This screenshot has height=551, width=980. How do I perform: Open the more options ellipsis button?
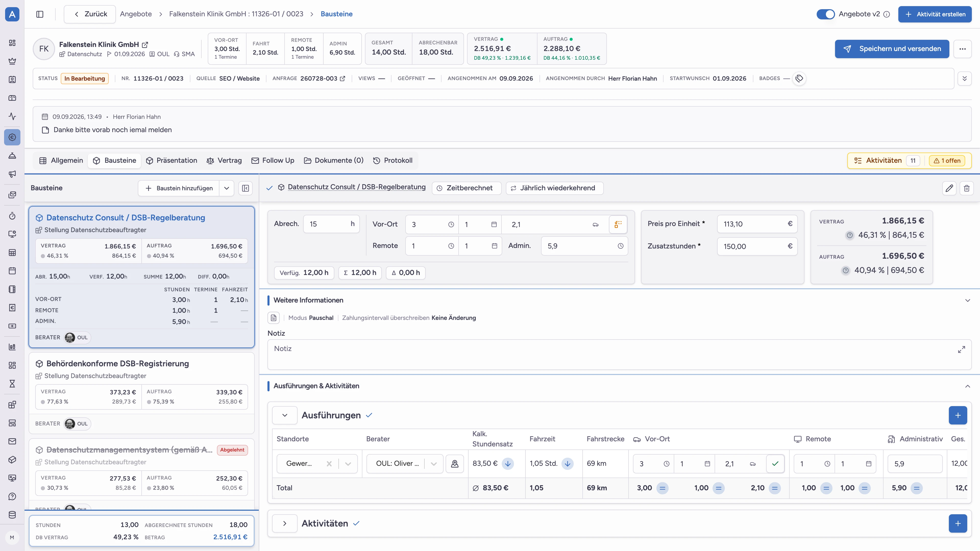pos(962,49)
